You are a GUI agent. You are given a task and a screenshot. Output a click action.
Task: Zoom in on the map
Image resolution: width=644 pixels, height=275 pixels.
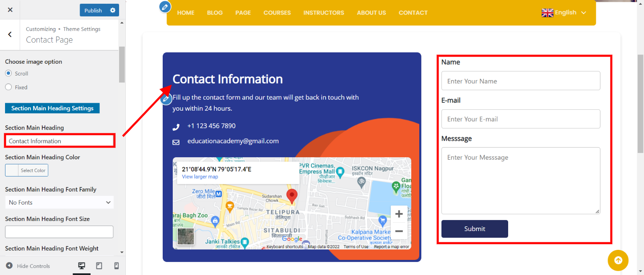click(399, 214)
